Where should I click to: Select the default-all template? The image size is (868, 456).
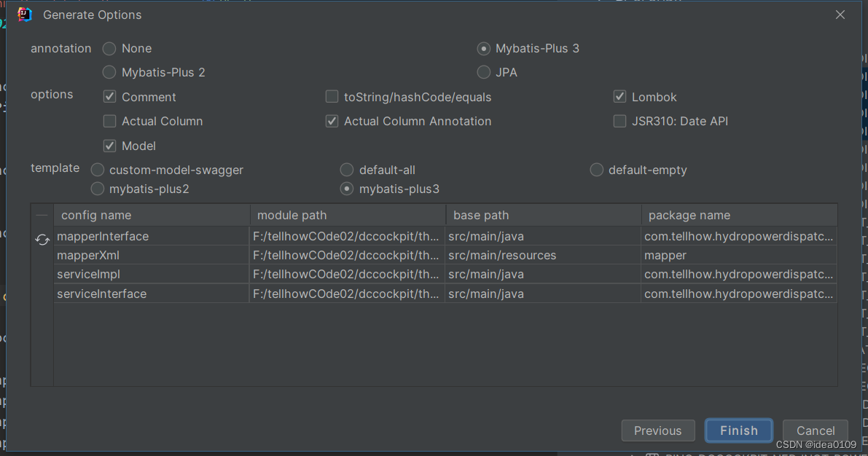[346, 169]
